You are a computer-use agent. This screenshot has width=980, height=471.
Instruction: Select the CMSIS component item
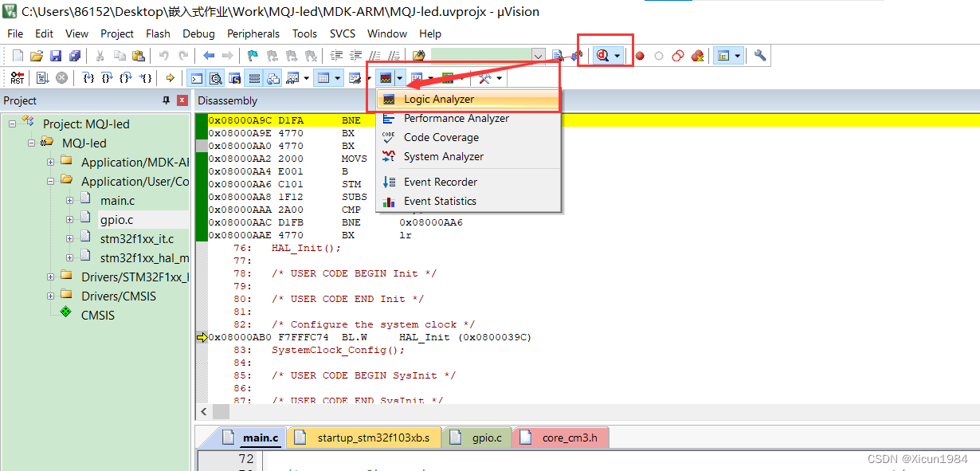97,315
